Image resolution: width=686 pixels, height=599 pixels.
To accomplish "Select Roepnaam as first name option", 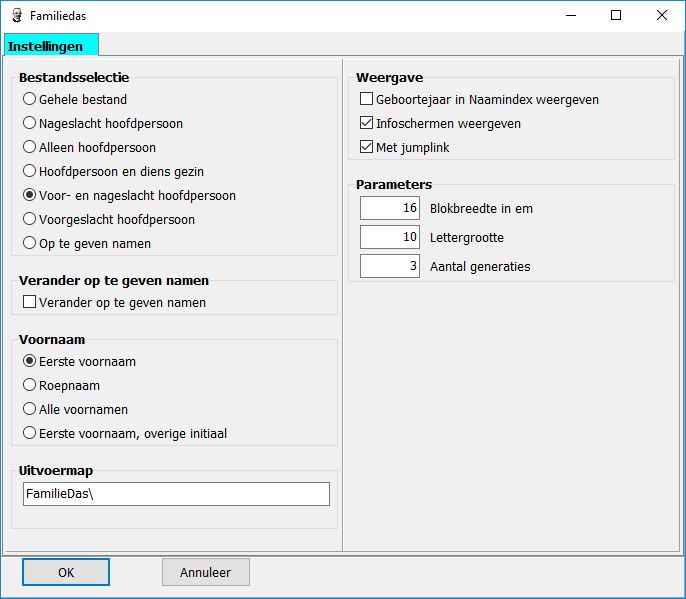I will pyautogui.click(x=30, y=386).
